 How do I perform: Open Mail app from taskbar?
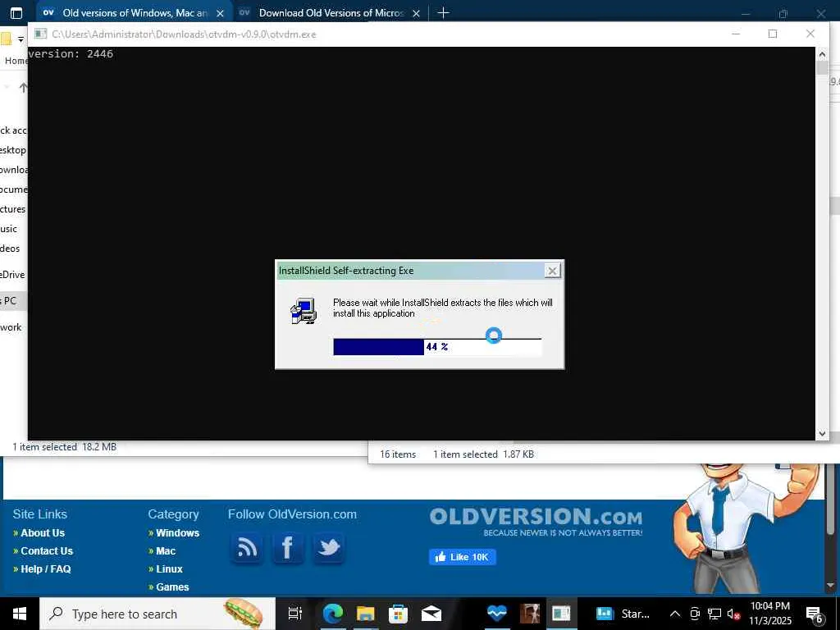[431, 614]
